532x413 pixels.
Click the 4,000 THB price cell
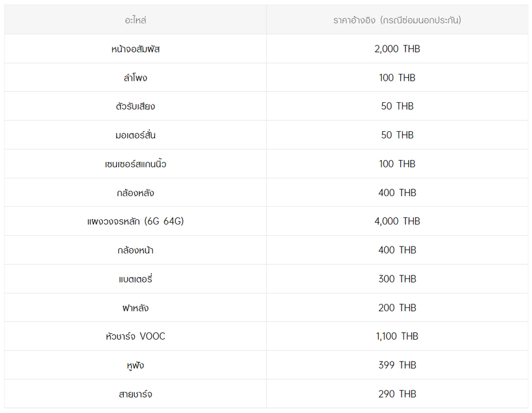[x=397, y=221]
